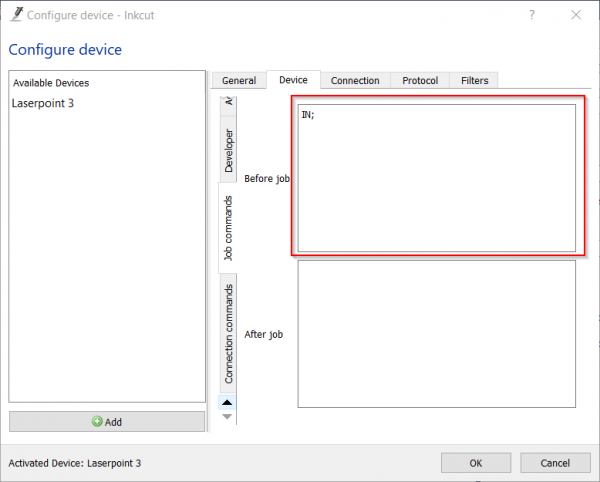Select the partially hidden top vertical tab
Screen dimensions: 600x482
pyautogui.click(x=228, y=106)
